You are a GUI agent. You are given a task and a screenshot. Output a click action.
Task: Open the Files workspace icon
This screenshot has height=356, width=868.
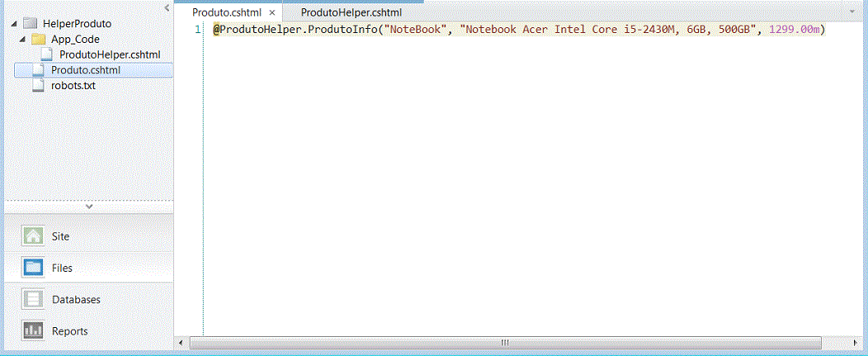[x=33, y=268]
